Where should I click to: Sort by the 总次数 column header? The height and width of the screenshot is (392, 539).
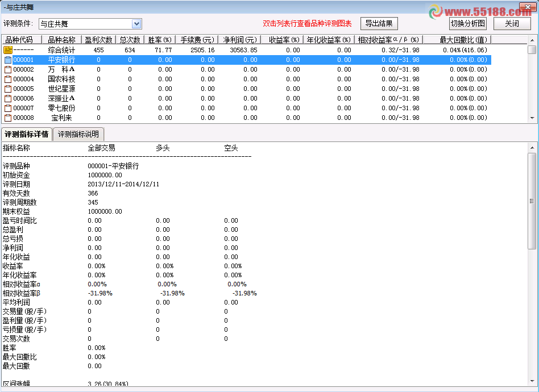130,40
